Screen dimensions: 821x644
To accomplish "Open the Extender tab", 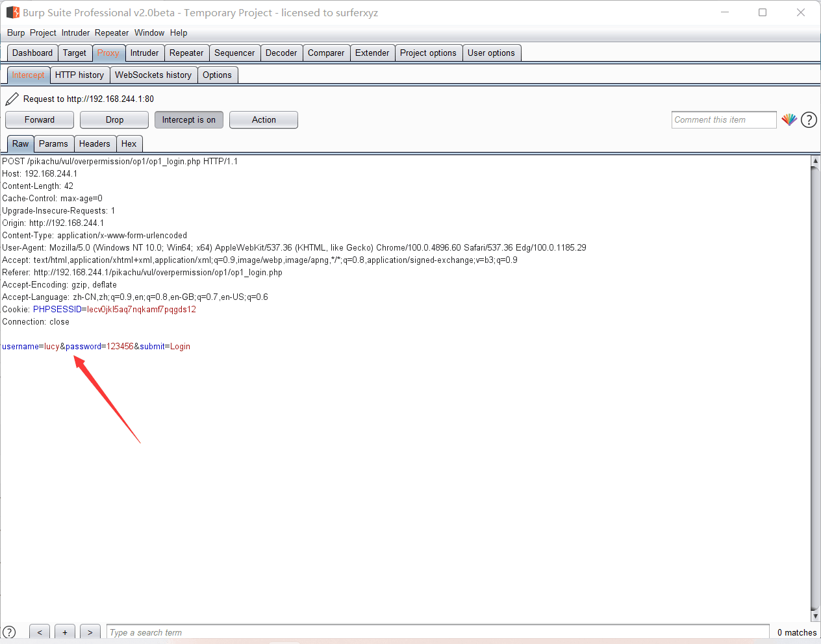I will click(372, 53).
